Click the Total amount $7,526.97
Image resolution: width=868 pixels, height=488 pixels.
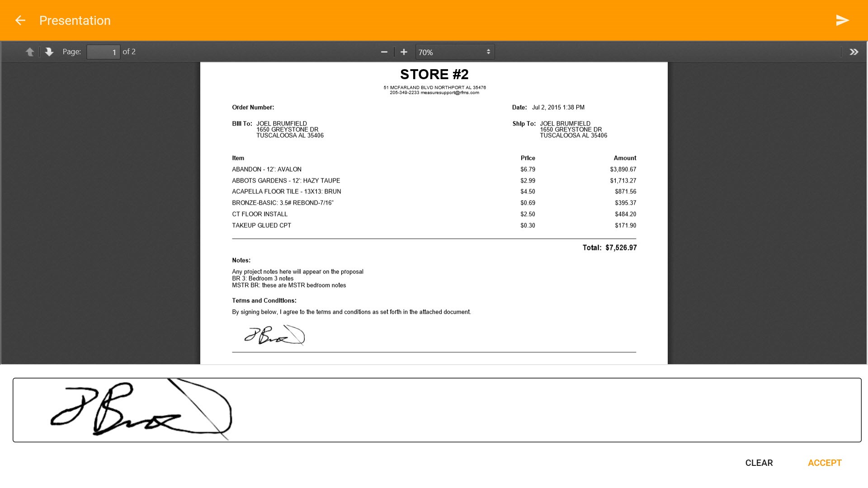621,248
